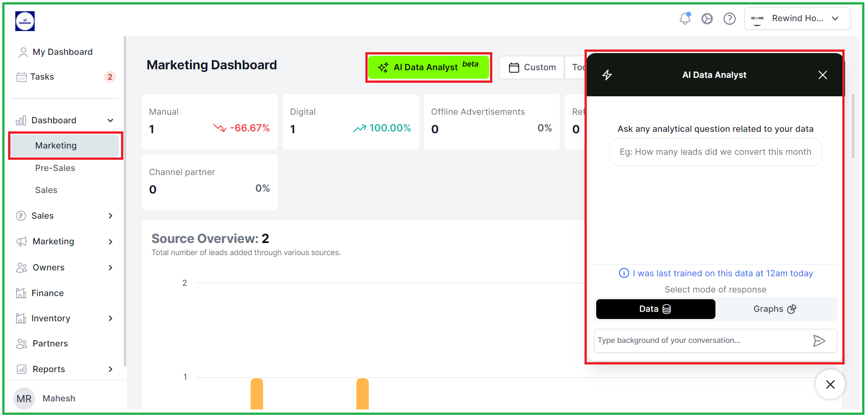Go to My Dashboard
868x418 pixels.
tap(63, 52)
